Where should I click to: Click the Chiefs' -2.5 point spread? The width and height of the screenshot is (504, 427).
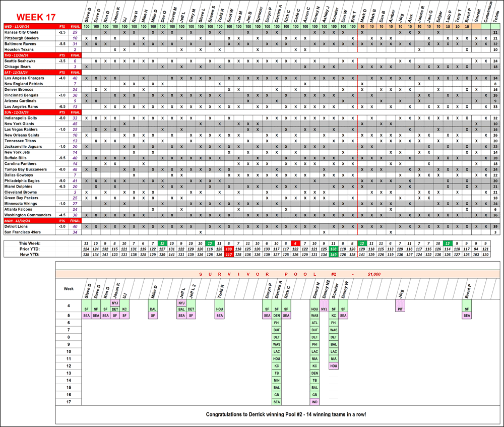point(62,32)
